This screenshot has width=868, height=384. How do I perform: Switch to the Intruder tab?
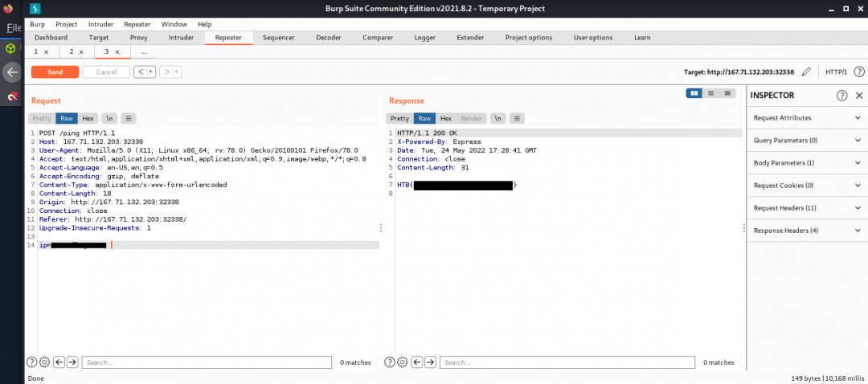coord(181,38)
